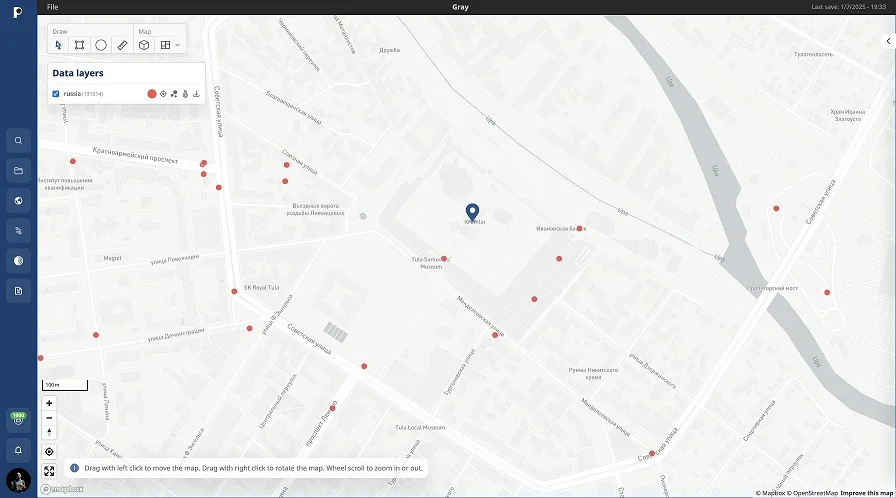
Task: Click the red point on Ивановская башня label
Action: [x=579, y=228]
